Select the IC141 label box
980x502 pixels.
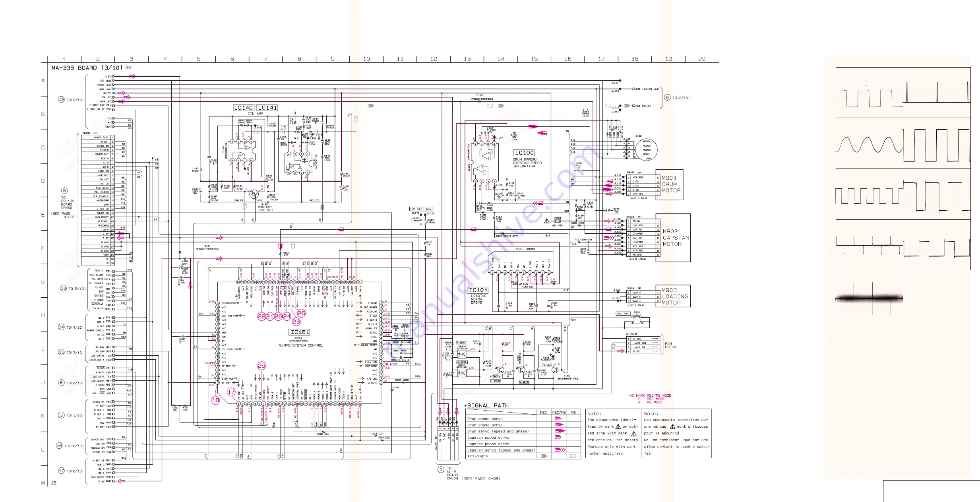(267, 108)
